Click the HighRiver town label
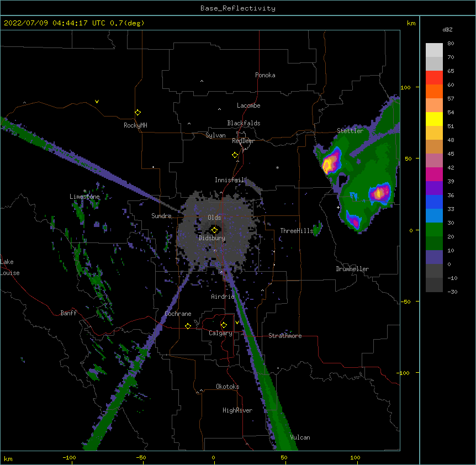This screenshot has width=476, height=465. pyautogui.click(x=237, y=410)
